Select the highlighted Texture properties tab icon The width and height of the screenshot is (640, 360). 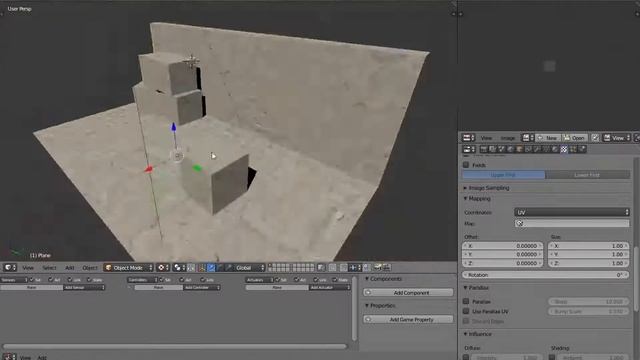tap(564, 149)
